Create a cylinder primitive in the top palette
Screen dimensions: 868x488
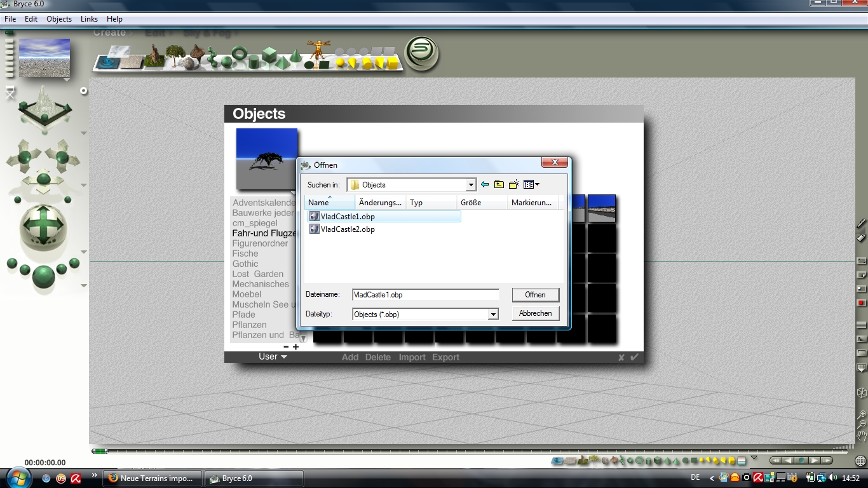pyautogui.click(x=254, y=62)
